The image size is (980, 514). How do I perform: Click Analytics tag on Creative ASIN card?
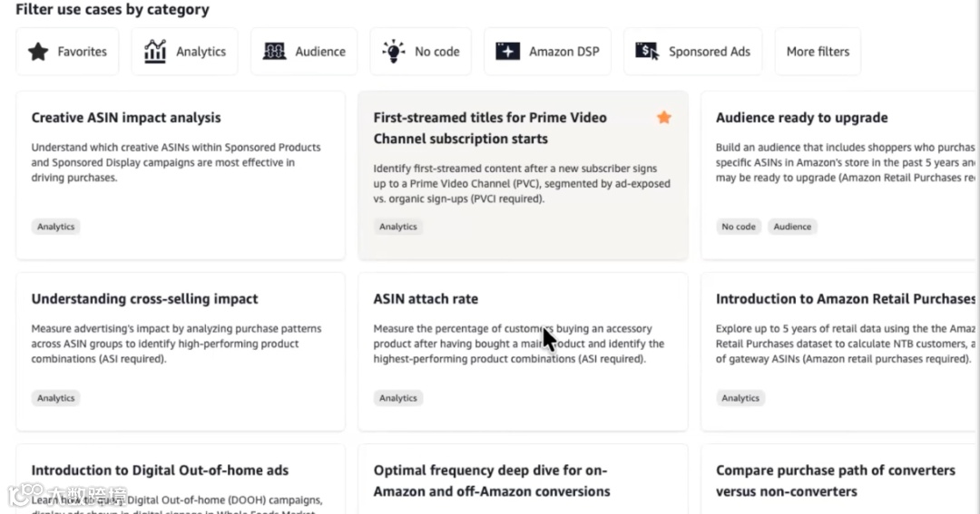coord(56,227)
